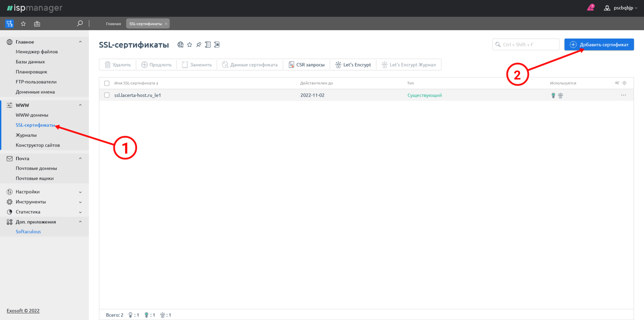Click the Существующий type cell

[x=425, y=95]
